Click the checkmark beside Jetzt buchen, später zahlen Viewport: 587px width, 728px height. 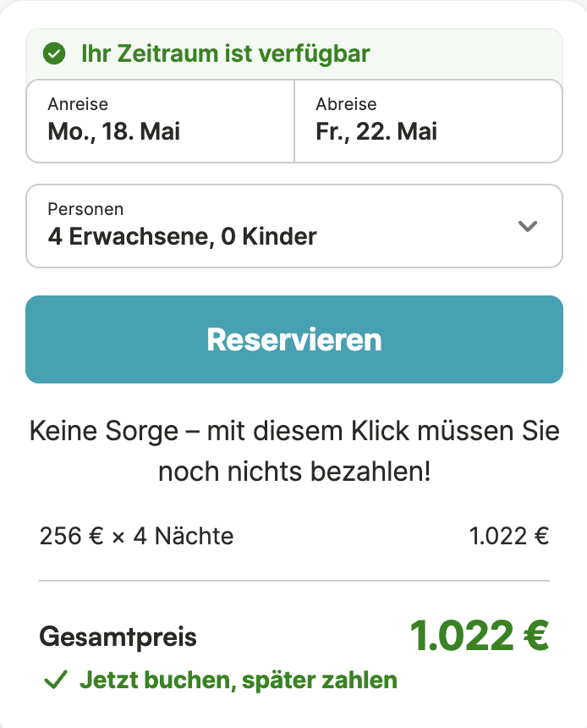(54, 679)
